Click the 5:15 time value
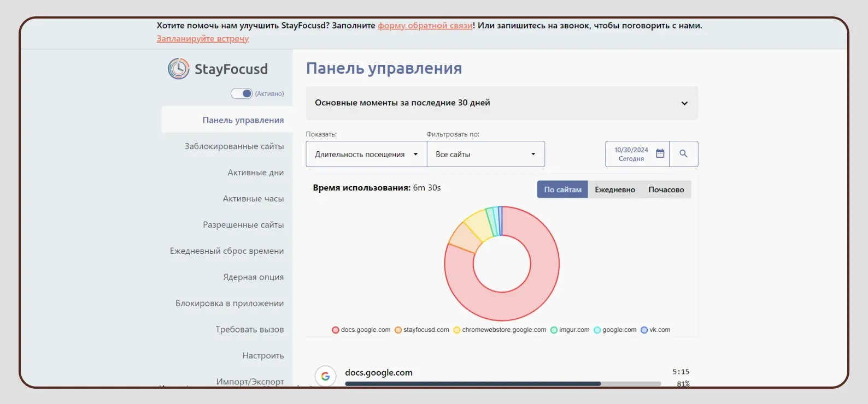Image resolution: width=868 pixels, height=404 pixels. coord(681,372)
